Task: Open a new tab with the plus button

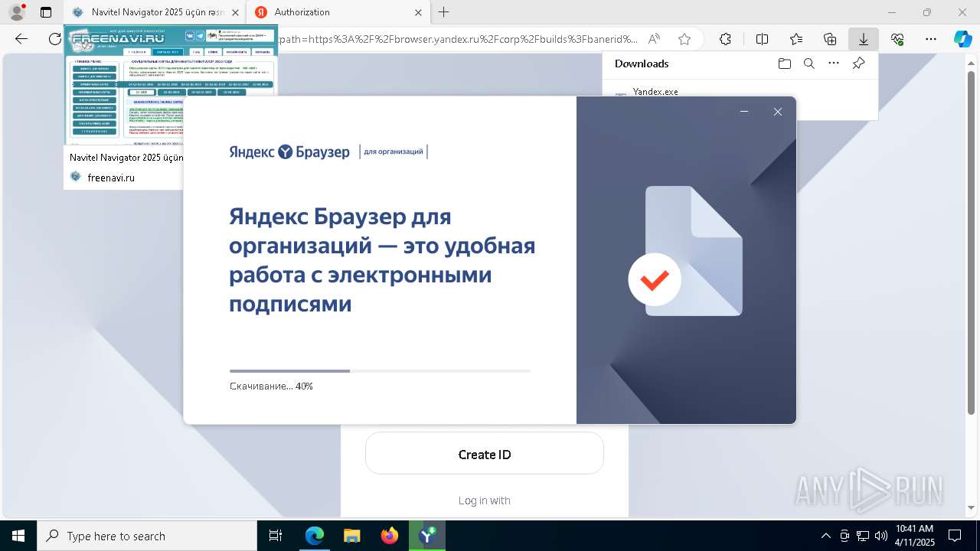Action: point(443,12)
